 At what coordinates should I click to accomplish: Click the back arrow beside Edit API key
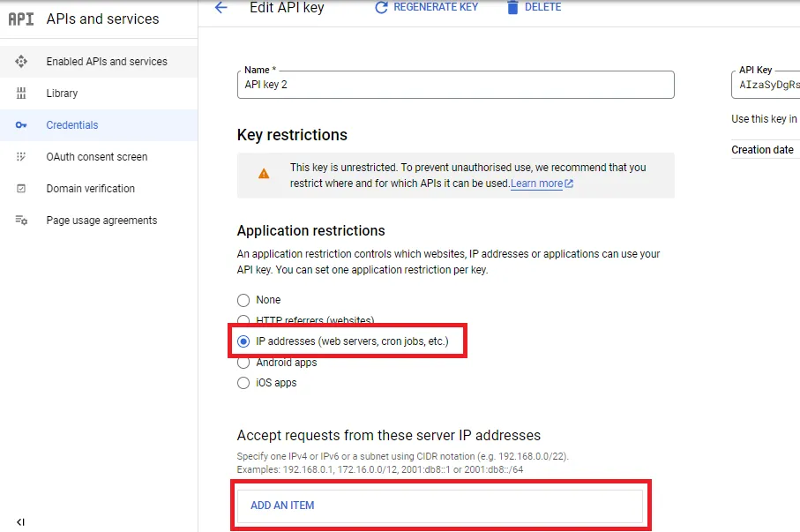point(220,8)
